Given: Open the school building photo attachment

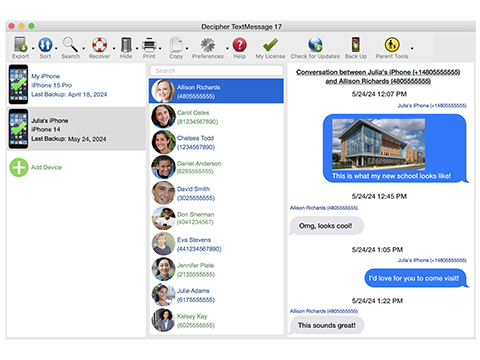Looking at the screenshot, I should [x=378, y=144].
